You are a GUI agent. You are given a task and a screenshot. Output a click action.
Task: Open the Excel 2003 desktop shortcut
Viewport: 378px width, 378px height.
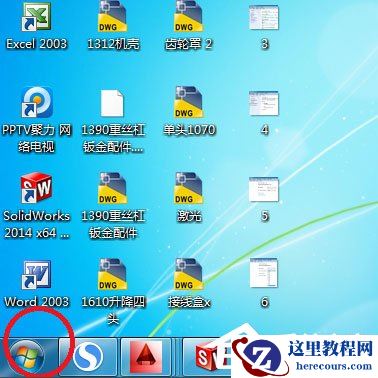coord(36,18)
